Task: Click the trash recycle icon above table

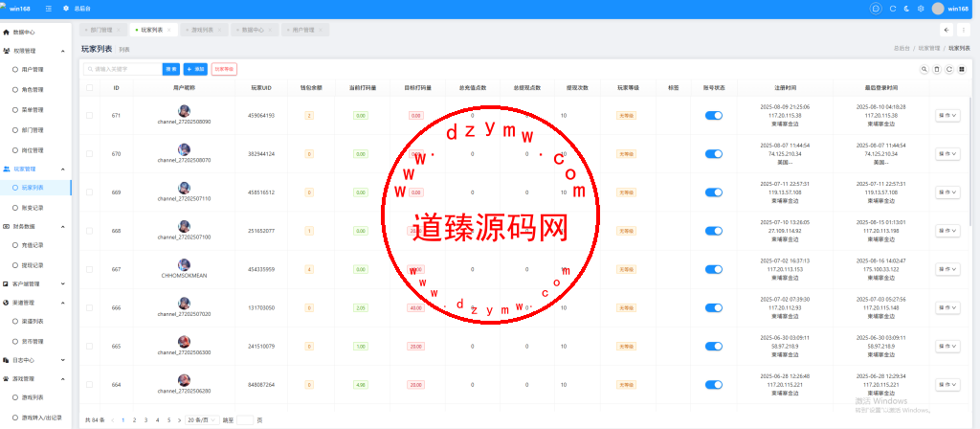Action: pos(937,69)
